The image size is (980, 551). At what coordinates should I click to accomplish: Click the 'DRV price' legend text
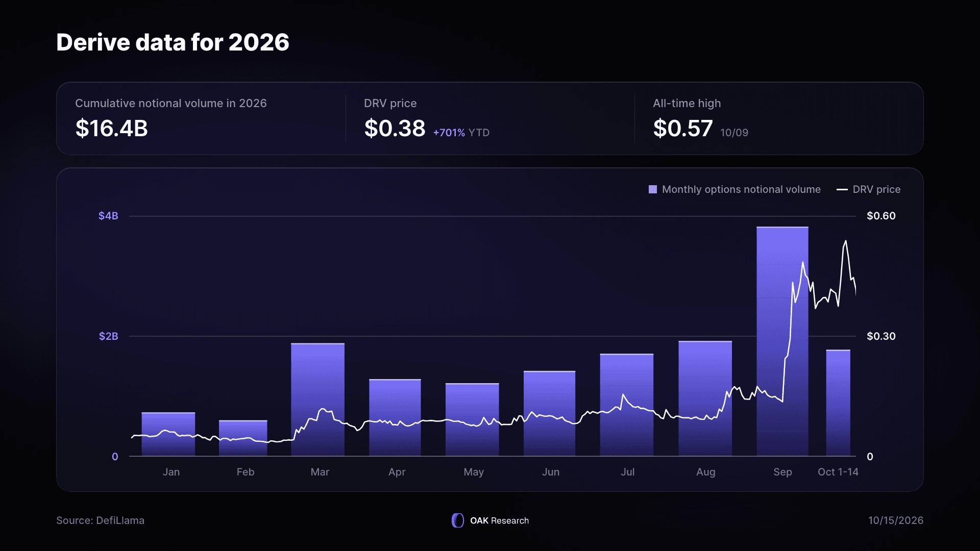876,189
